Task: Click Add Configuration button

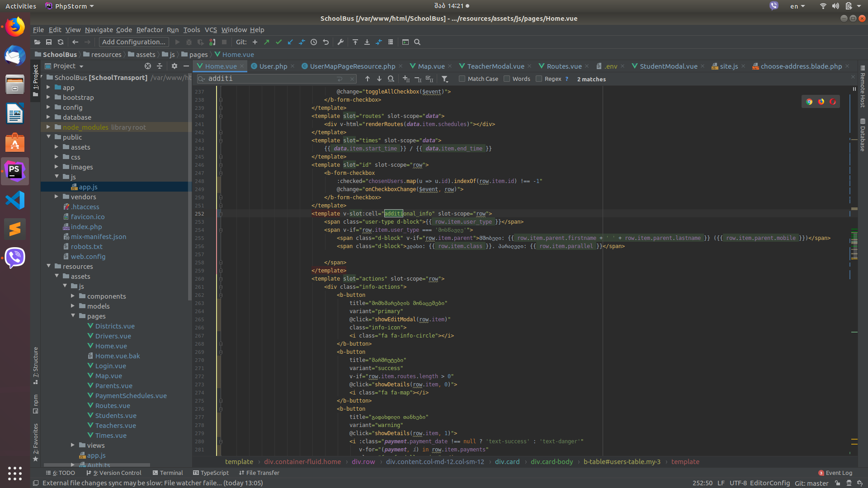Action: tap(133, 42)
